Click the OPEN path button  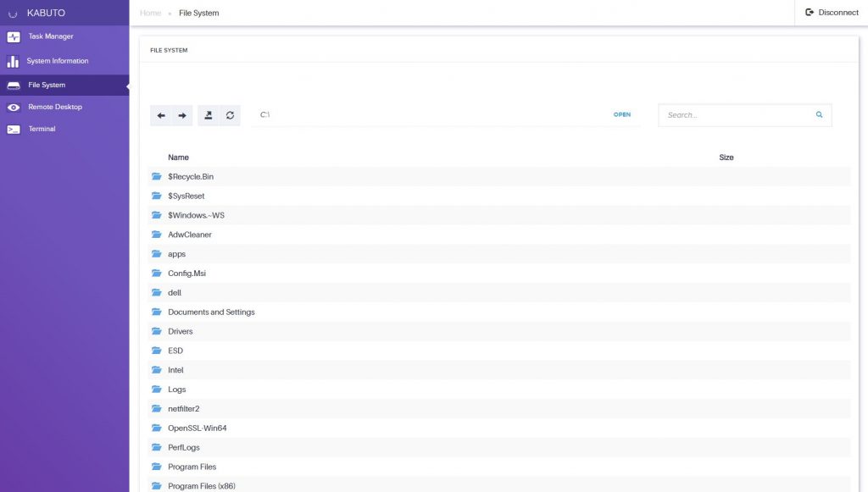pos(621,114)
